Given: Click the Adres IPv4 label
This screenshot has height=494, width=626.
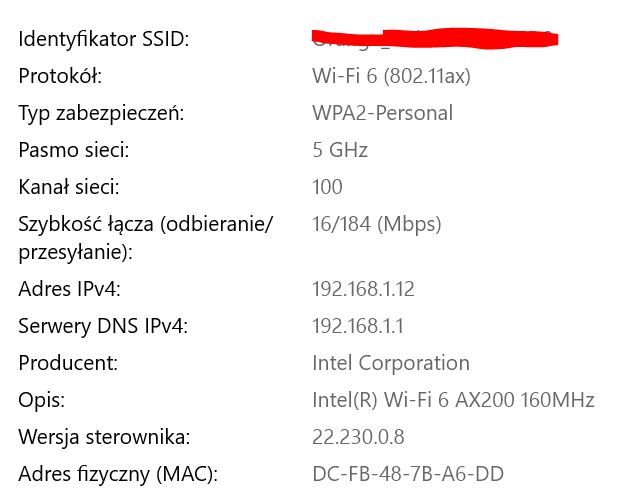Looking at the screenshot, I should pos(69,289).
